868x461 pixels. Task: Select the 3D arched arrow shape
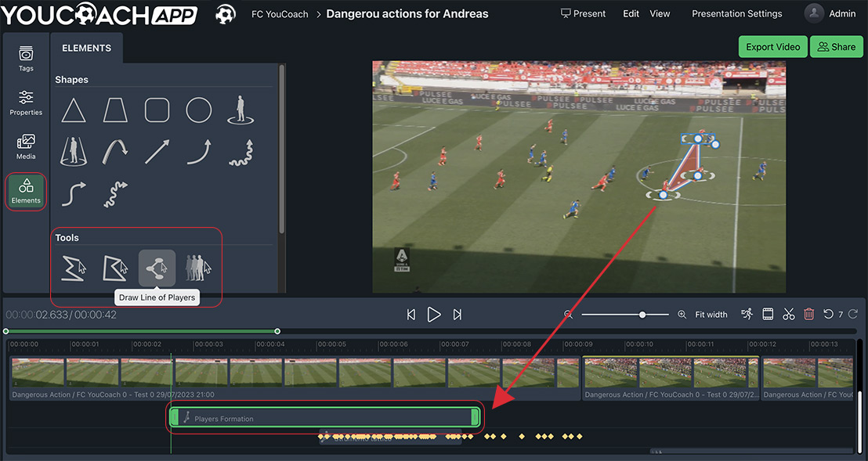pyautogui.click(x=115, y=152)
